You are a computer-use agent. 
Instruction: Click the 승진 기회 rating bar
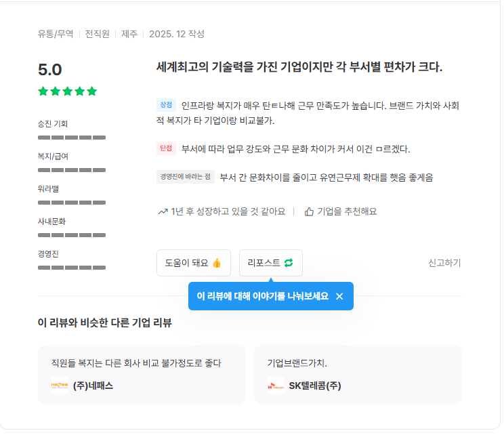click(72, 138)
